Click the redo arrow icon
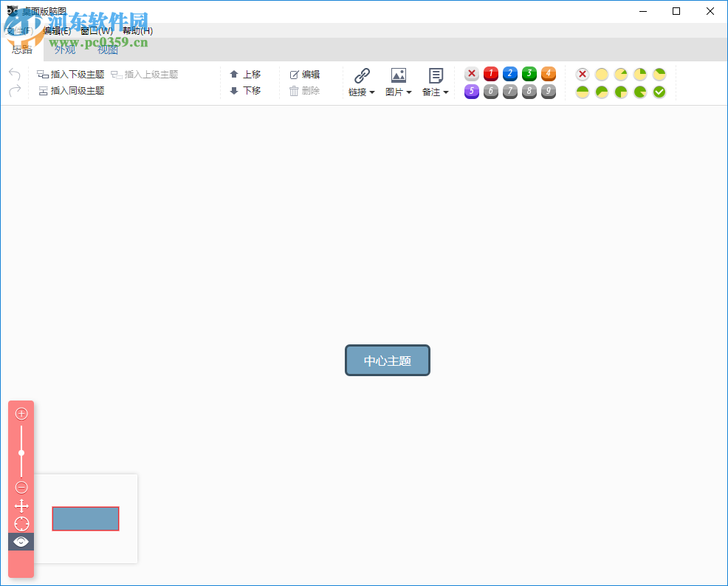The height and width of the screenshot is (586, 728). (x=15, y=90)
